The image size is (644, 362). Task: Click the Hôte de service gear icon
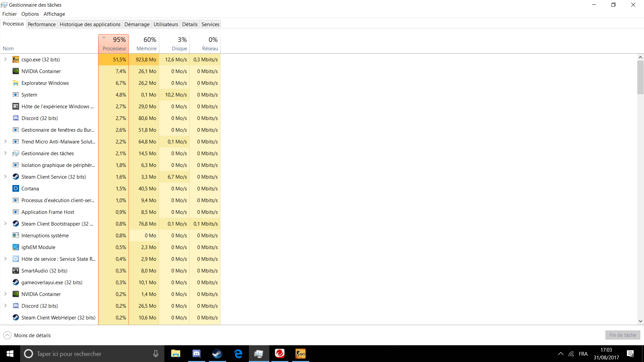tap(15, 259)
